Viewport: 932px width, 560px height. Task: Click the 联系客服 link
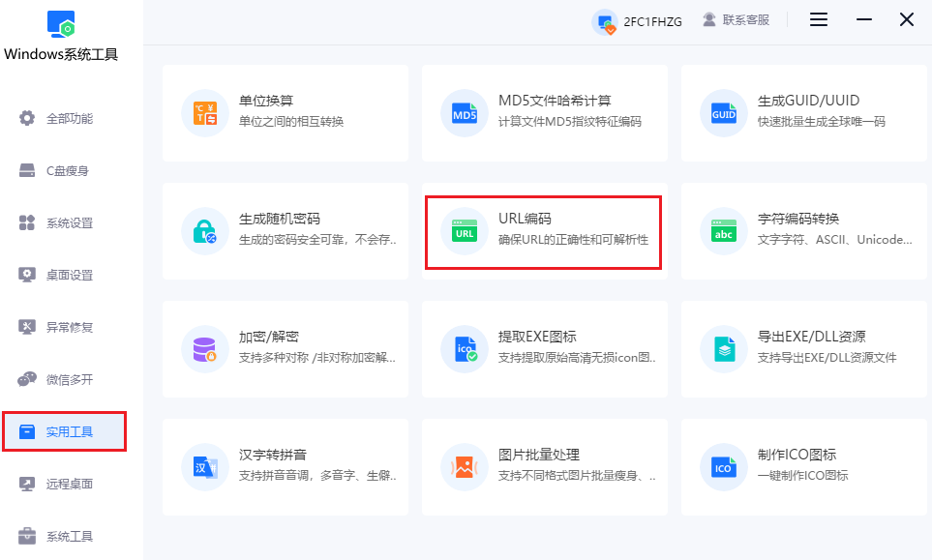[x=737, y=19]
